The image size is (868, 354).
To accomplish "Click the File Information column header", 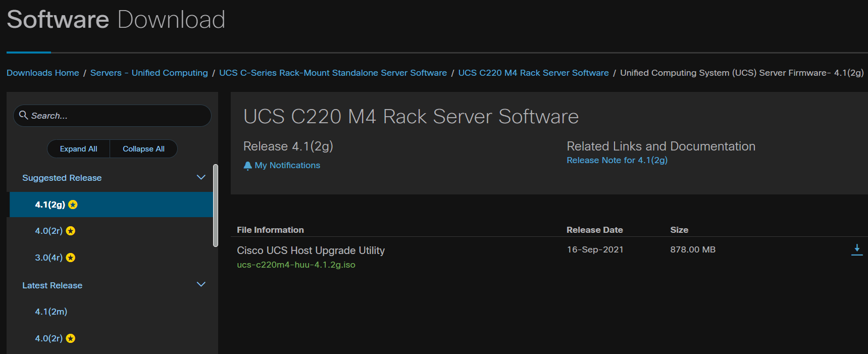I will coord(270,230).
